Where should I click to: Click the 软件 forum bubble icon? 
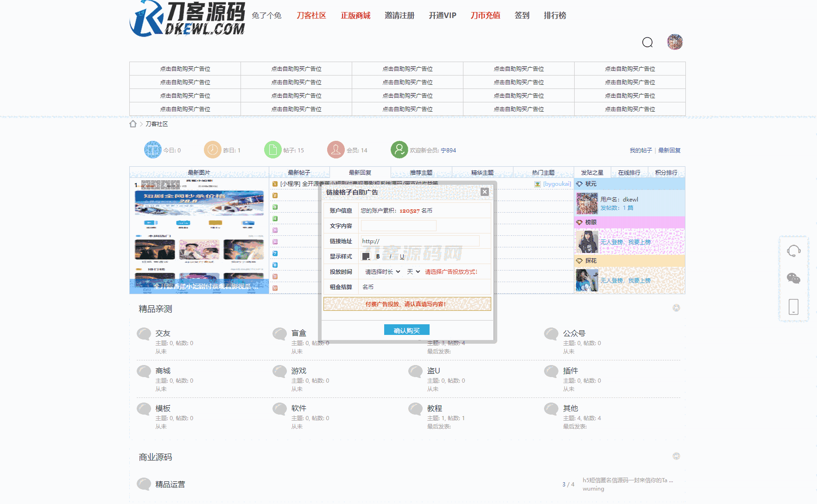pos(280,409)
